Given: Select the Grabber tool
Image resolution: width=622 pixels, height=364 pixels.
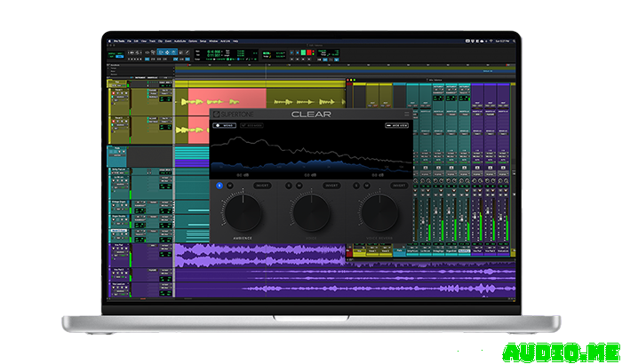Looking at the screenshot, I should (x=173, y=52).
